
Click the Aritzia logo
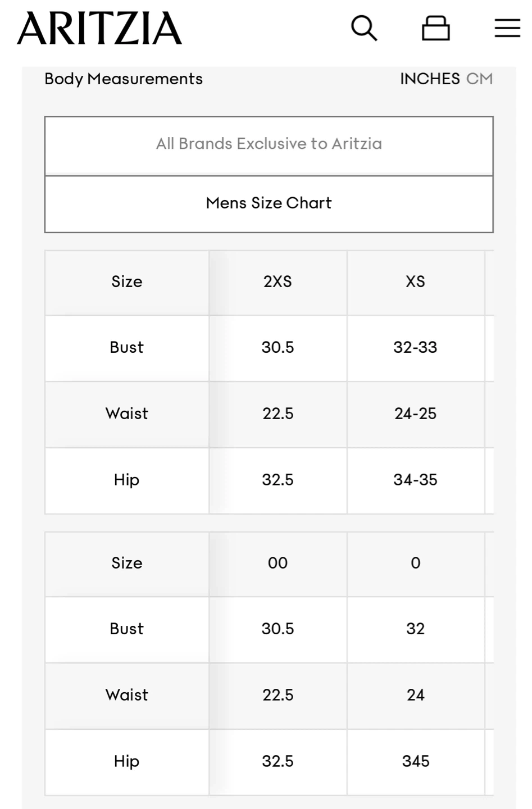click(x=99, y=29)
